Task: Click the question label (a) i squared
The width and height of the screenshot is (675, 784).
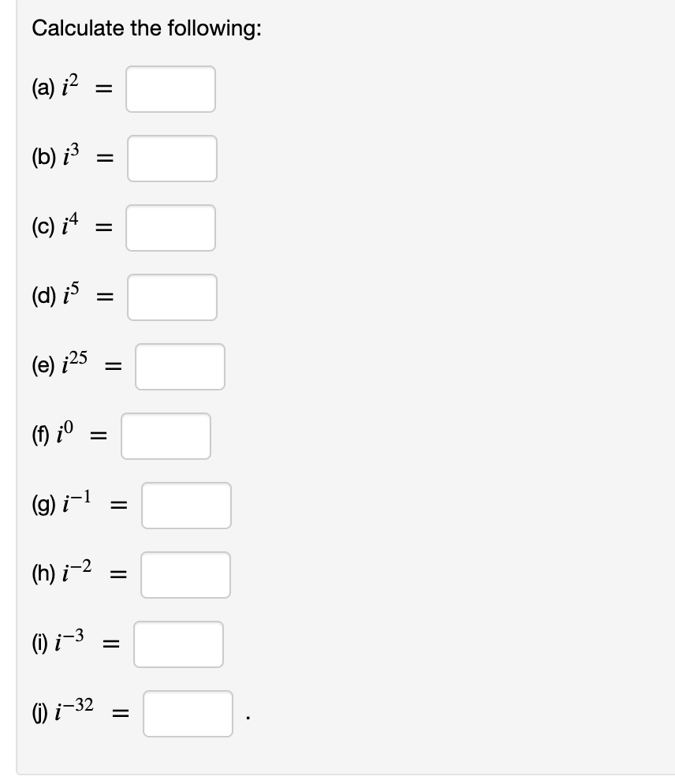Action: tap(53, 89)
